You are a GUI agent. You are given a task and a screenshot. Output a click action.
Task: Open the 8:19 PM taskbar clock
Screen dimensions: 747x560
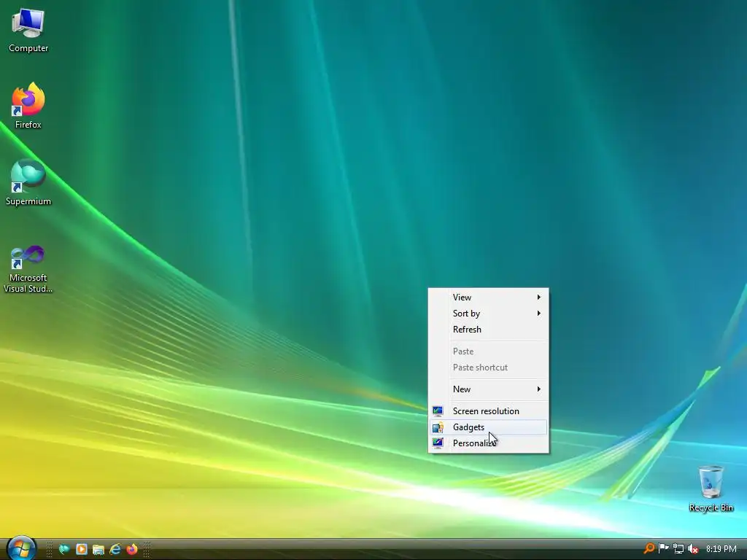721,549
